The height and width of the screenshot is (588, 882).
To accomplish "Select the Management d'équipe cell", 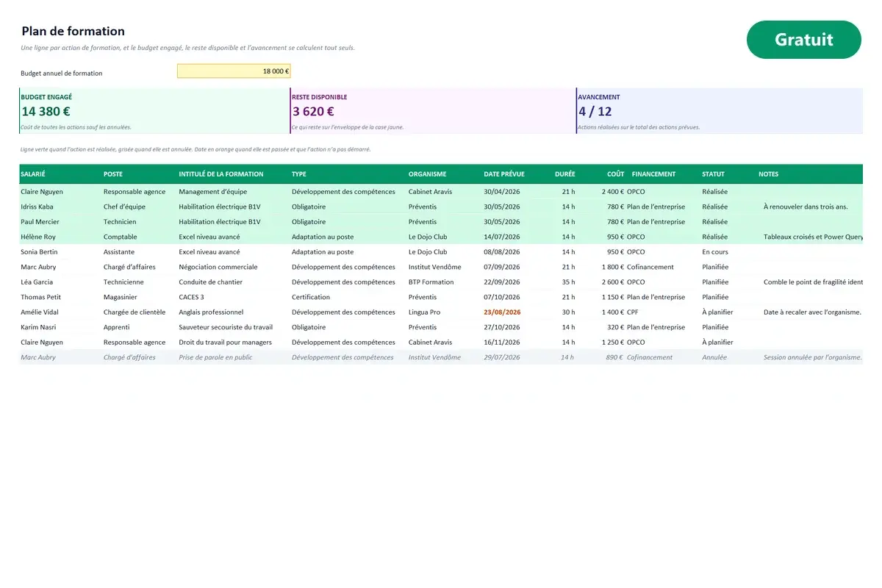I will point(213,192).
